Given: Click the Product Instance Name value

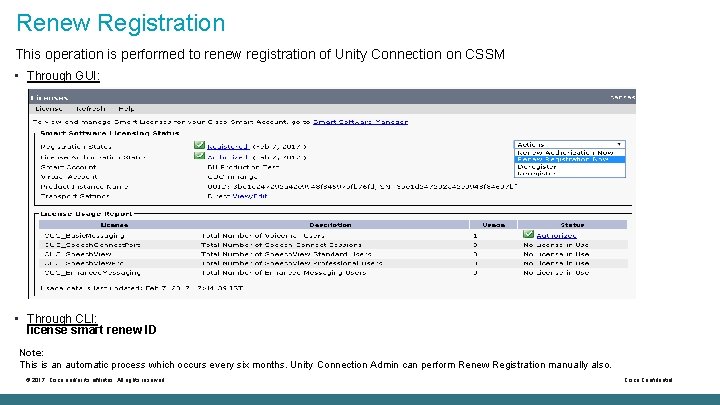Looking at the screenshot, I should tap(362, 186).
